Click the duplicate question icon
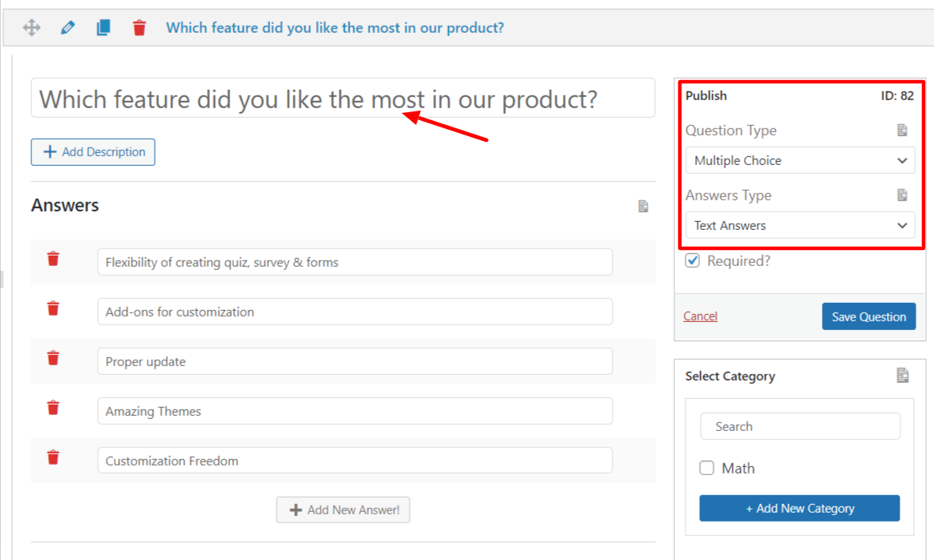The image size is (934, 560). 103,26
